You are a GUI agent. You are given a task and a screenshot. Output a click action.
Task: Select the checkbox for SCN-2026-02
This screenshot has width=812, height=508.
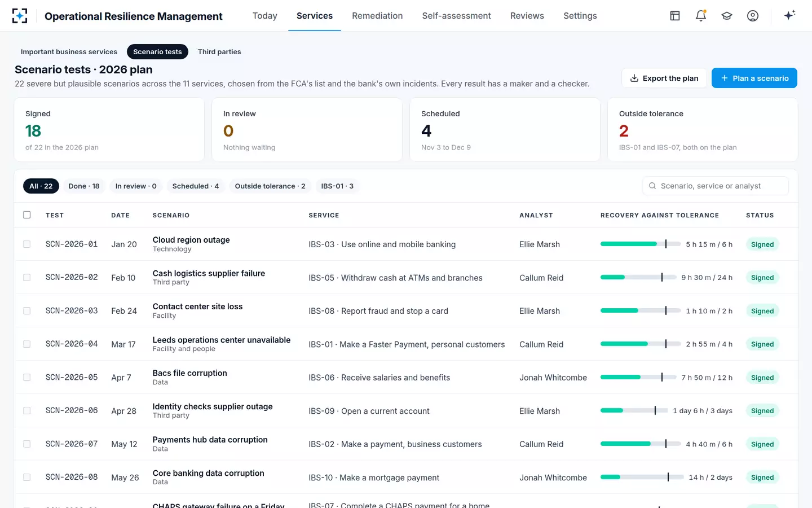click(27, 278)
